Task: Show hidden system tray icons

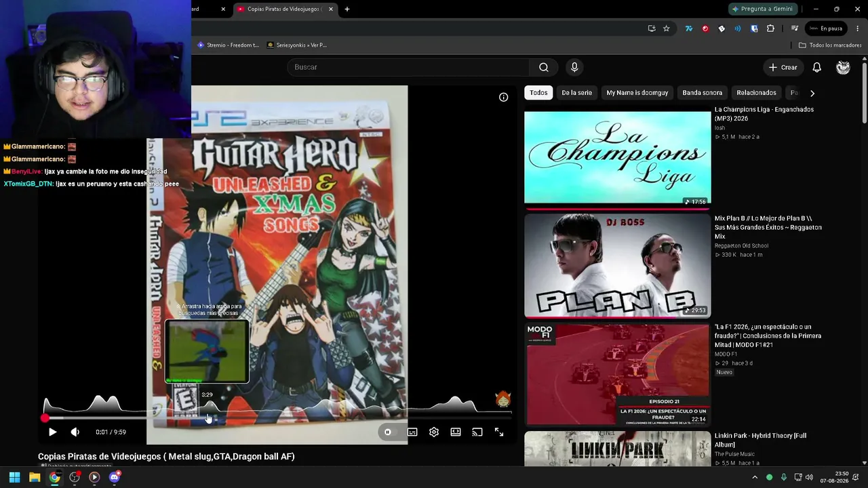Action: 755,477
